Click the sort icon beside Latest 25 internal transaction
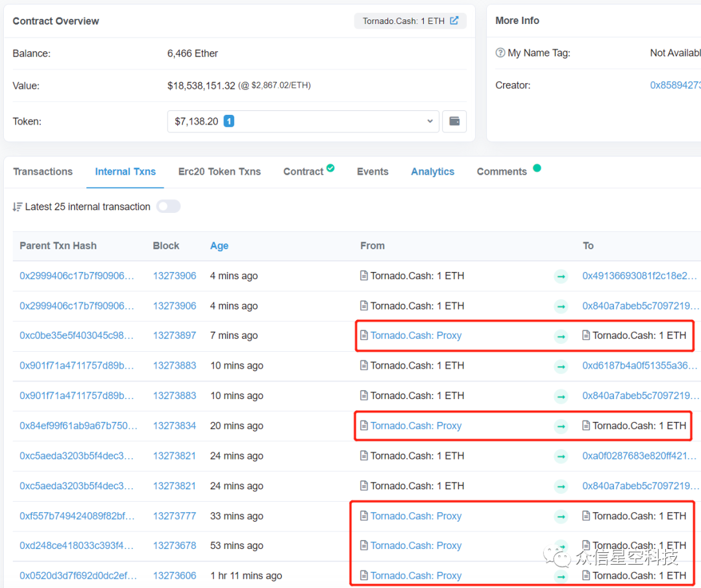 coord(18,206)
